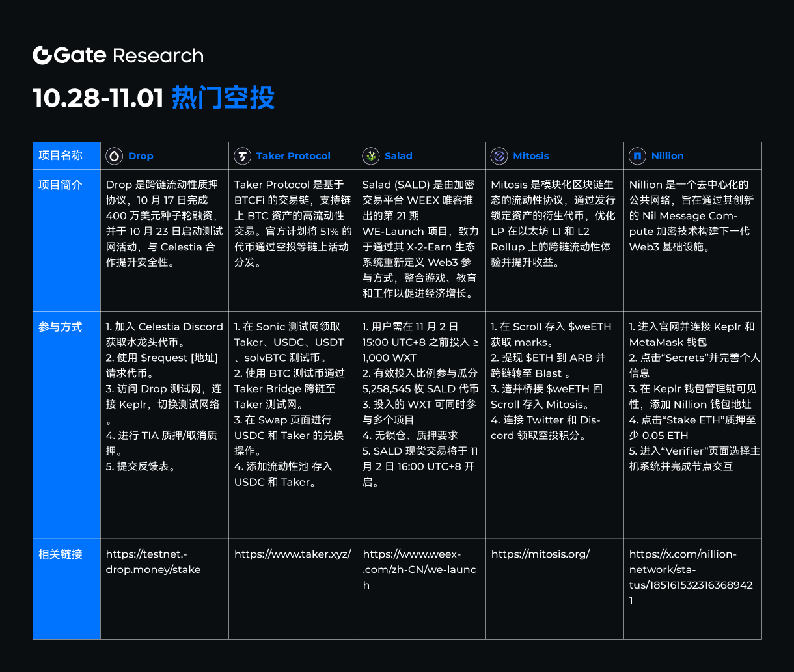Click the Salad project logo icon
The width and height of the screenshot is (794, 672).
370,155
